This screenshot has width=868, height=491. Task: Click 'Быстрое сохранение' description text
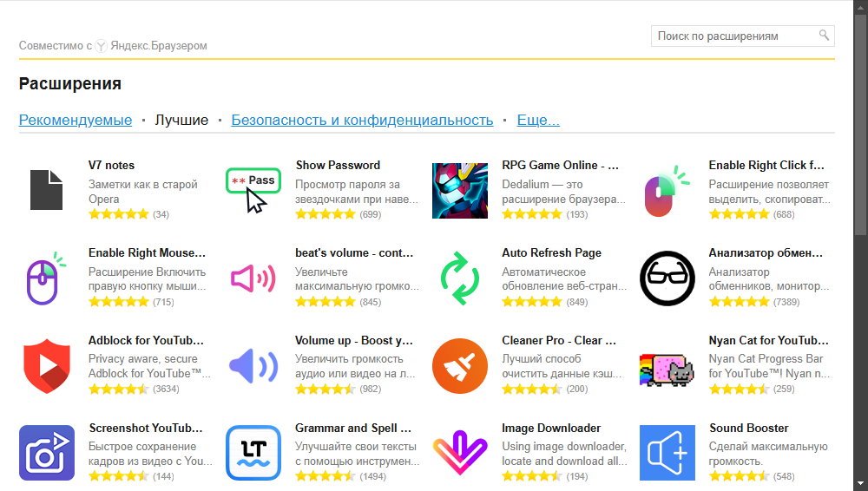pyautogui.click(x=142, y=446)
